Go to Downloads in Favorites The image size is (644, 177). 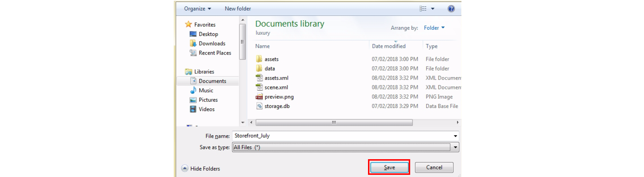pyautogui.click(x=212, y=44)
